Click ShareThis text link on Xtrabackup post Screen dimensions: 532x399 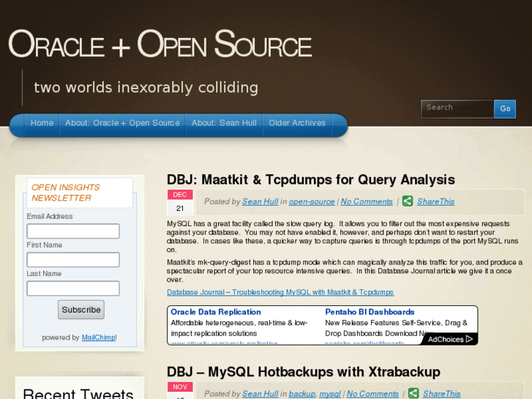(441, 394)
